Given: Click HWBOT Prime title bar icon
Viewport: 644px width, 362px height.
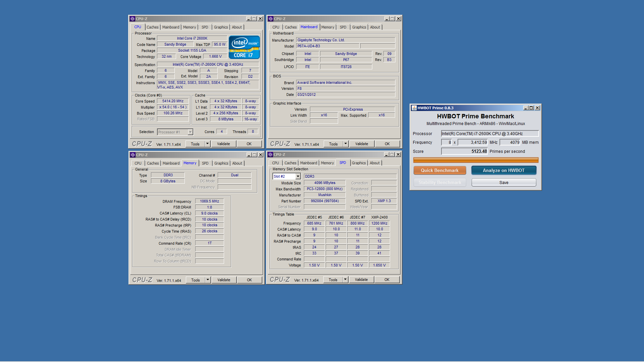Looking at the screenshot, I should 414,108.
